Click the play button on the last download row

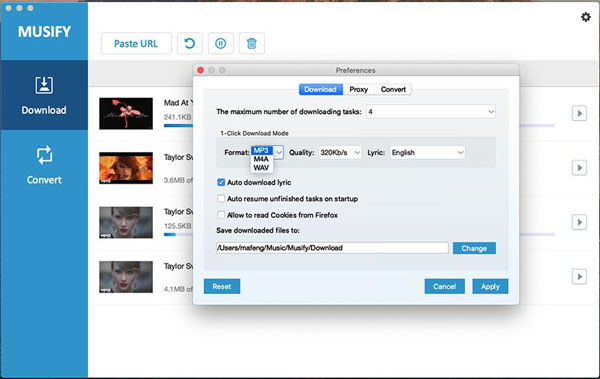click(579, 276)
